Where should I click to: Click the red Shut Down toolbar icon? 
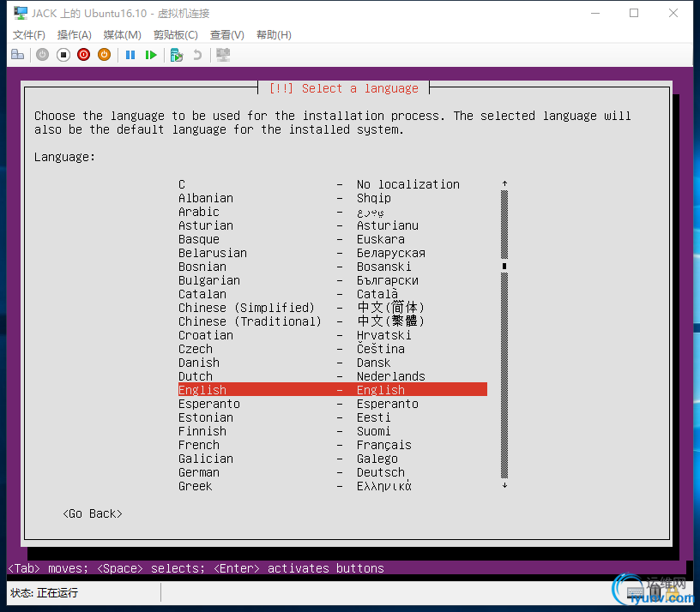click(x=83, y=55)
